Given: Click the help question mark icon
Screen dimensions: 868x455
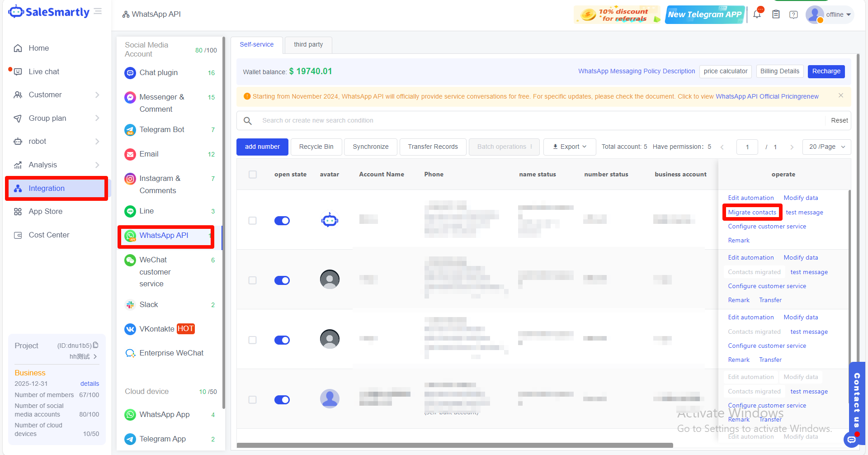Looking at the screenshot, I should [793, 14].
